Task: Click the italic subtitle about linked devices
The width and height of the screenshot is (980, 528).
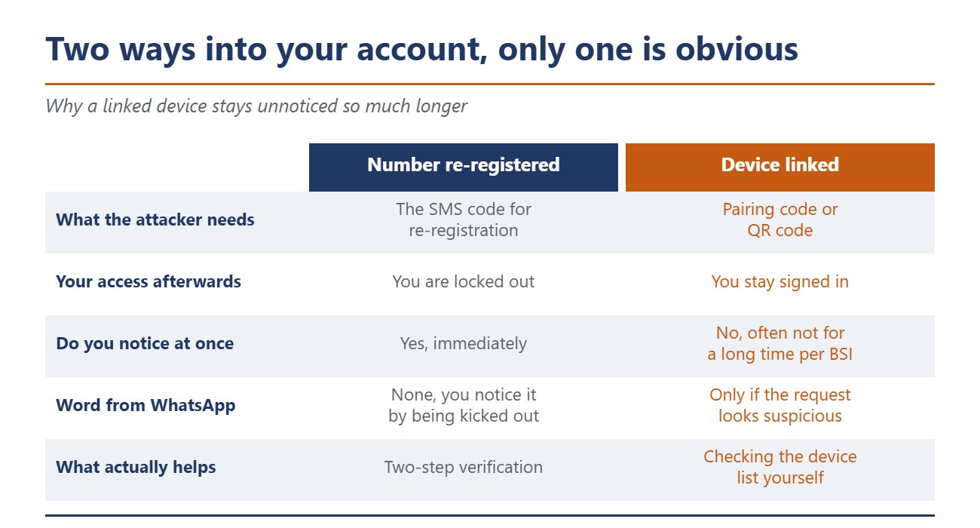Action: [256, 106]
